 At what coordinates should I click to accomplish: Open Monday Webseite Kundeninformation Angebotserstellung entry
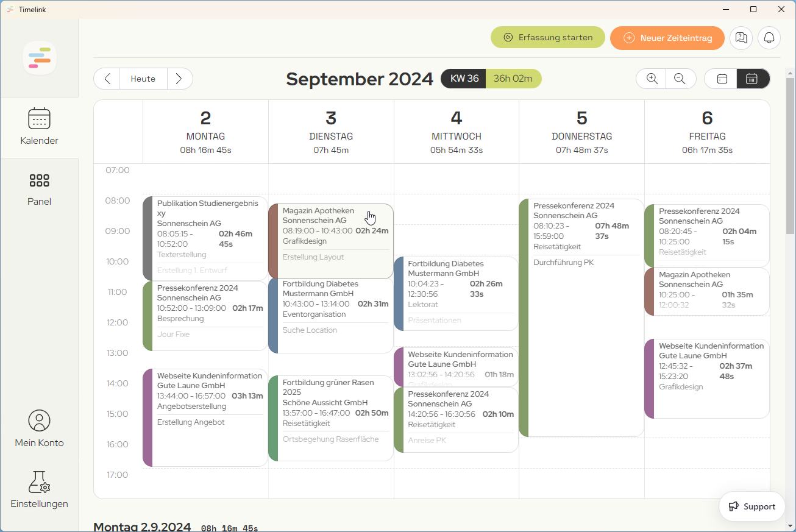[205, 417]
